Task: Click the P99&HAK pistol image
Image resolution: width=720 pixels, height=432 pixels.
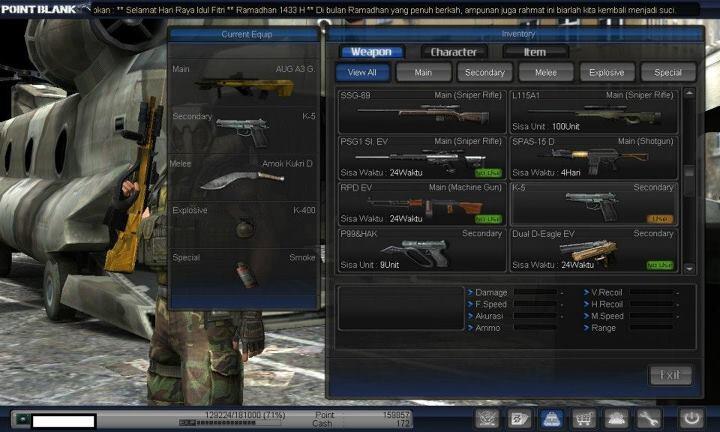Action: pyautogui.click(x=415, y=252)
